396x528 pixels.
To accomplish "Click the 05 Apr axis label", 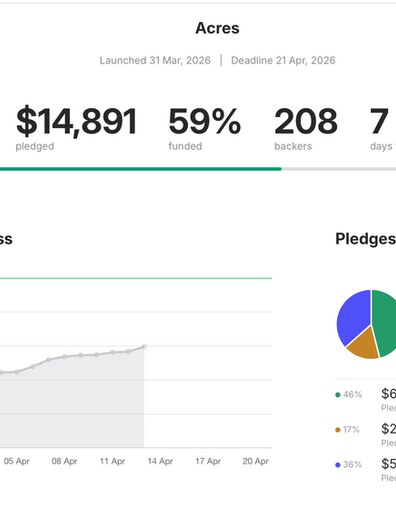I will (16, 461).
